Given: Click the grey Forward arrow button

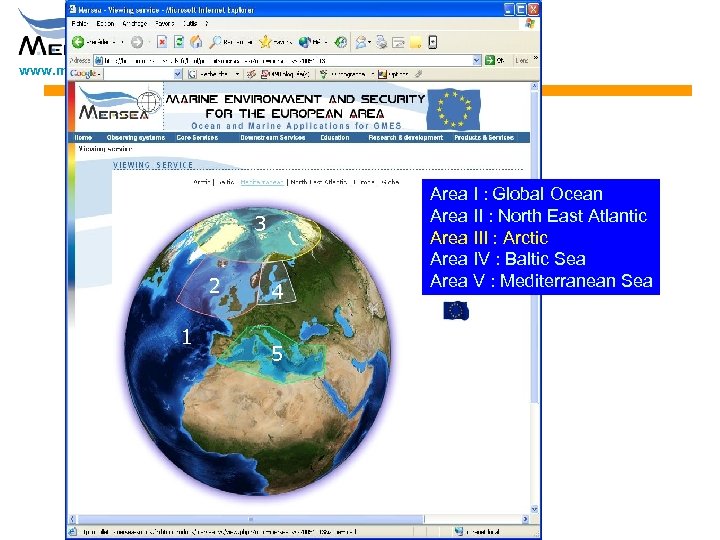Looking at the screenshot, I should pos(137,42).
